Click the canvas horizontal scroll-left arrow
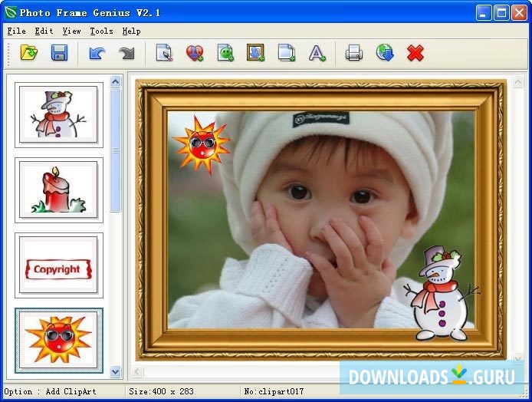This screenshot has height=402, width=532. (137, 372)
